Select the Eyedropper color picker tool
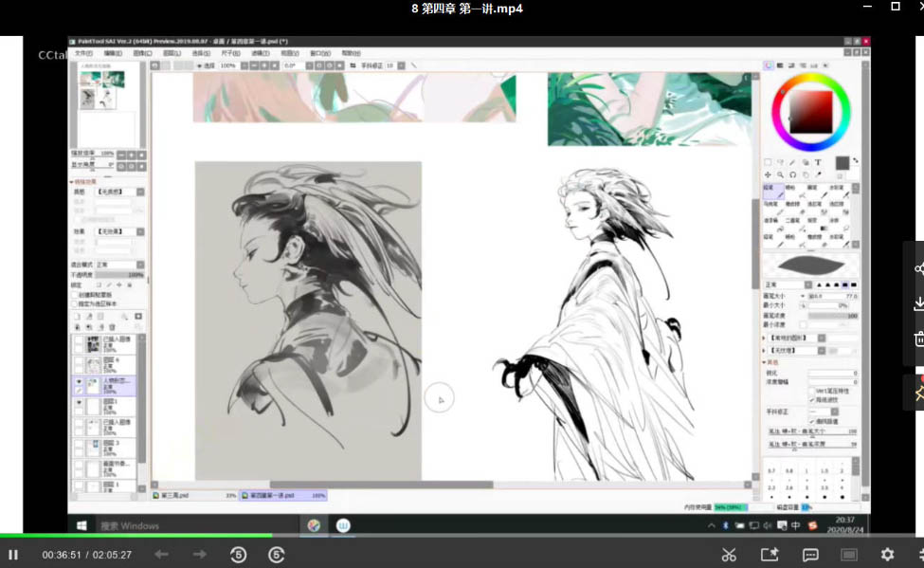The height and width of the screenshot is (568, 924). pyautogui.click(x=818, y=175)
